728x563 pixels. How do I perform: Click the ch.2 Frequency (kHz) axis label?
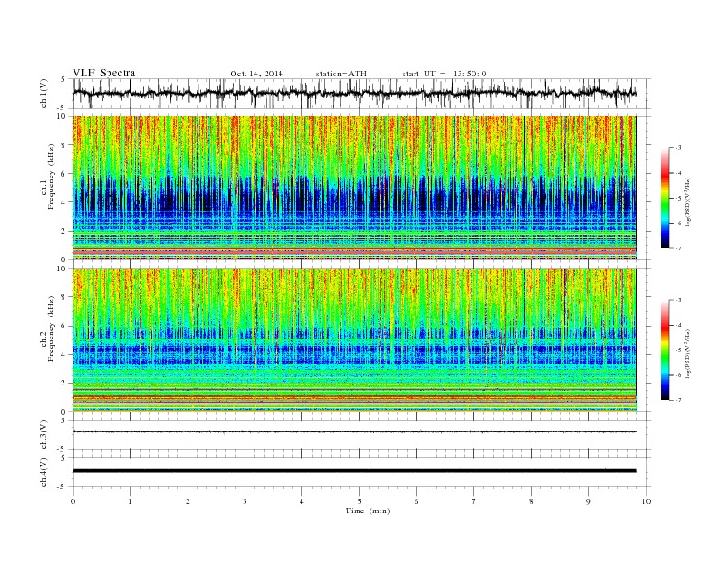click(49, 329)
